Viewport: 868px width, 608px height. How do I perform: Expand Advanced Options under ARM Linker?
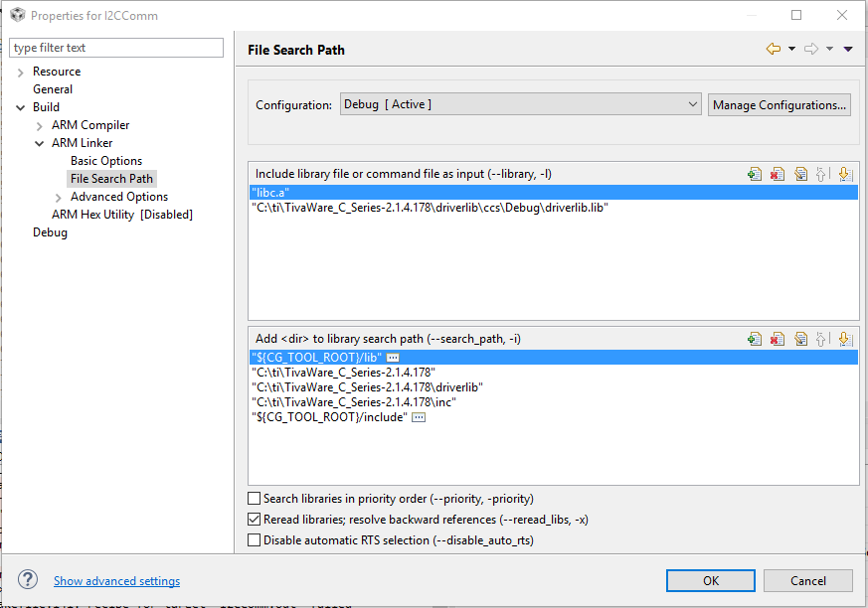(x=59, y=197)
